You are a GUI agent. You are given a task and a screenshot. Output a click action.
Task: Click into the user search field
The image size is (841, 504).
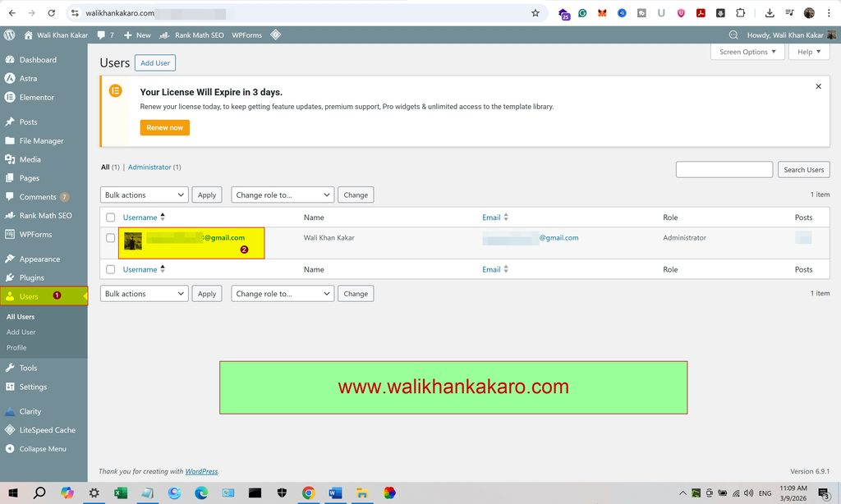point(724,169)
